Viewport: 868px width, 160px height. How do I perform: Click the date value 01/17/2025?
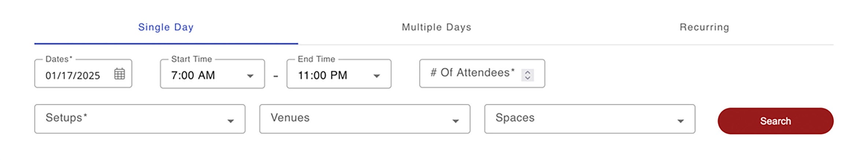[x=73, y=76]
